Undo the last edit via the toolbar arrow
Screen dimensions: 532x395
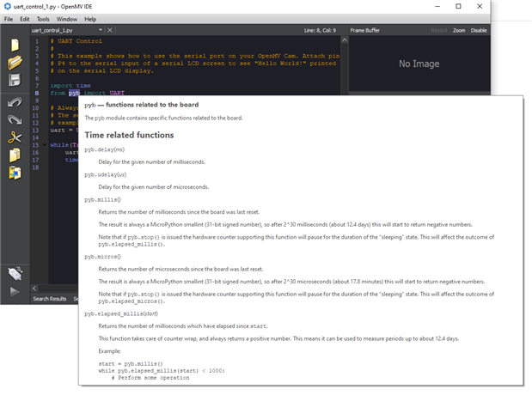pyautogui.click(x=15, y=103)
